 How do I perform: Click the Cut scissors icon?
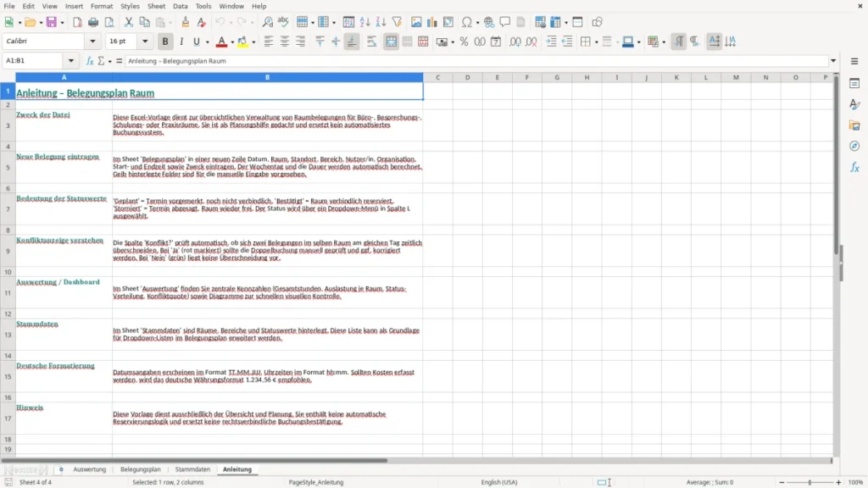pyautogui.click(x=129, y=22)
